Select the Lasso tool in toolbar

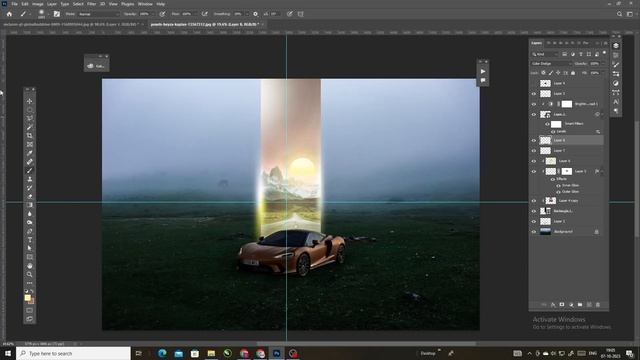pyautogui.click(x=29, y=119)
